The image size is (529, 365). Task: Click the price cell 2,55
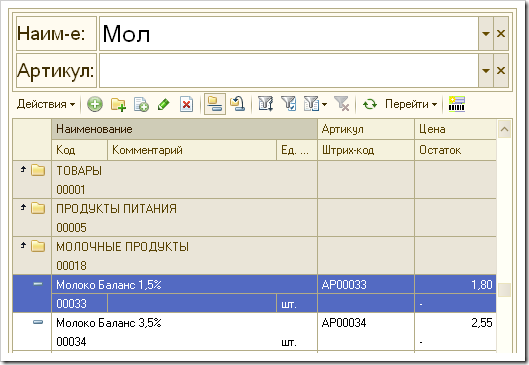coord(455,323)
